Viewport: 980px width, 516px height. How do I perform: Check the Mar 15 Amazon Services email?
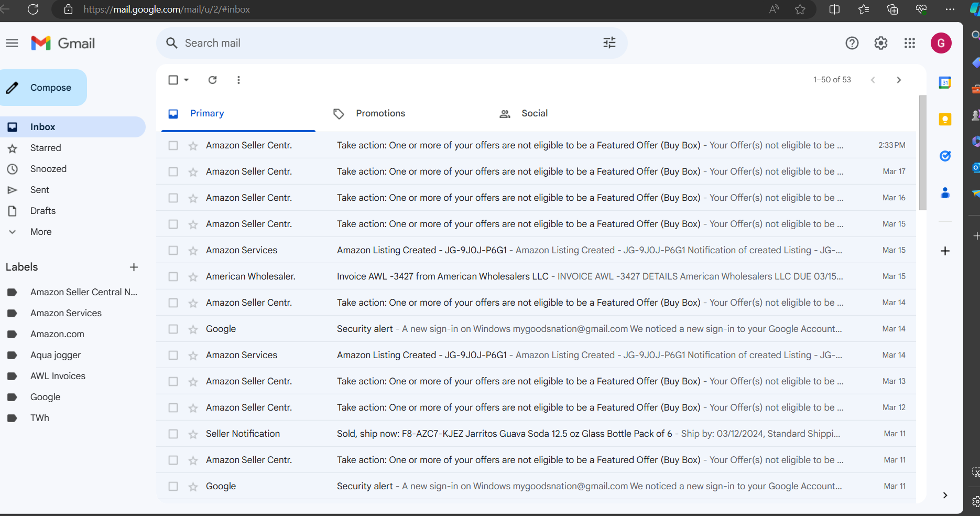pos(173,250)
